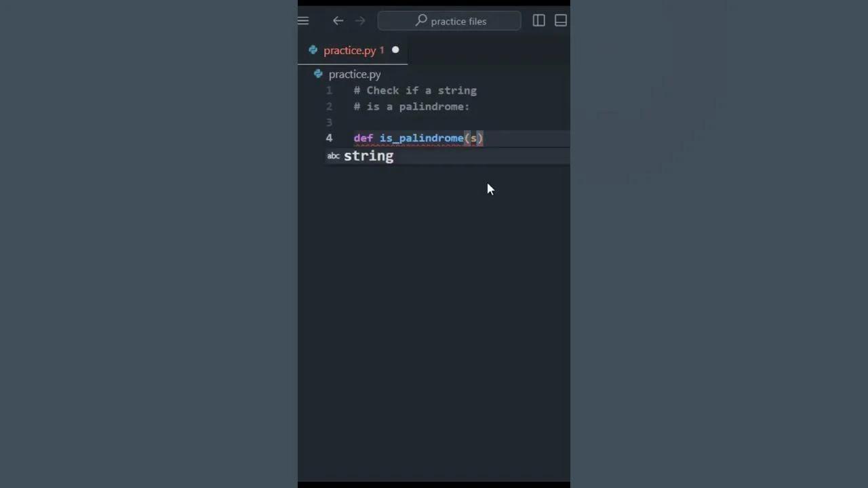Open the hamburger application menu

click(x=303, y=21)
